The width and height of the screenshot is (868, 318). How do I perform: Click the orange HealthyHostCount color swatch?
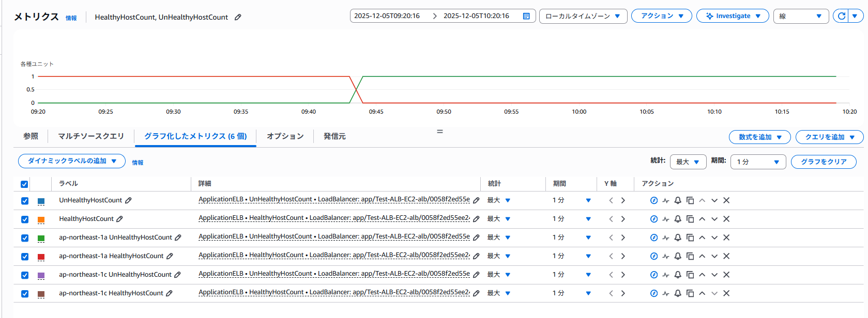click(x=41, y=219)
